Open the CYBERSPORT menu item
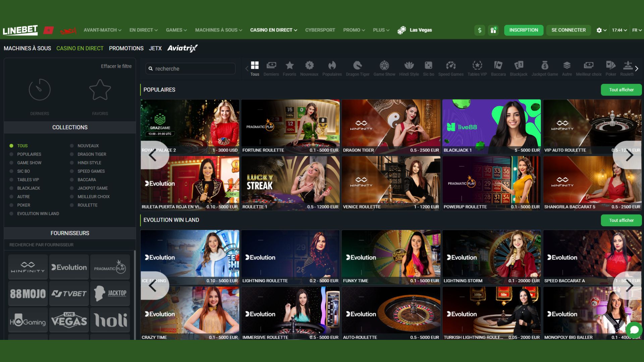This screenshot has height=362, width=644. tap(320, 30)
